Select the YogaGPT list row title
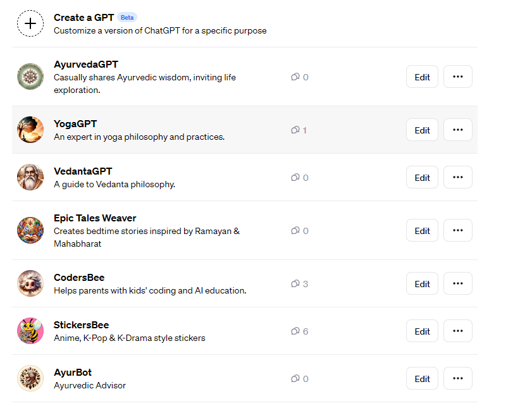Screen dimensions: 513x420 pyautogui.click(x=75, y=124)
